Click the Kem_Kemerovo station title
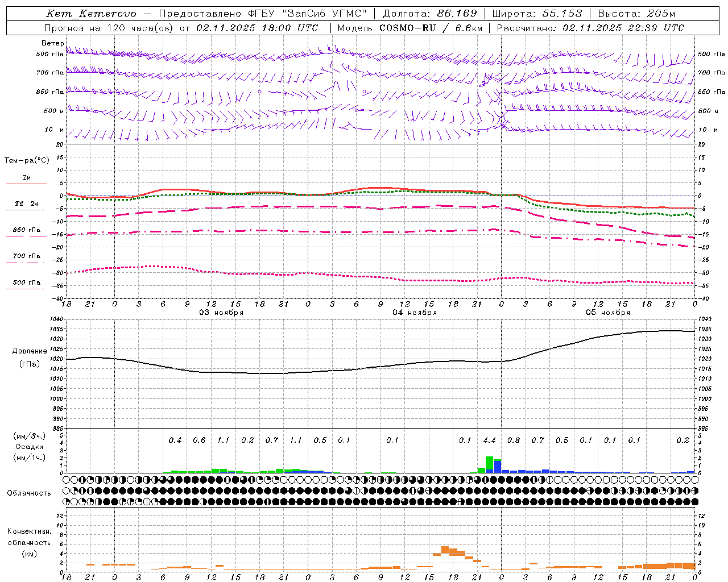Viewport: 728px width, 582px height. tap(91, 14)
